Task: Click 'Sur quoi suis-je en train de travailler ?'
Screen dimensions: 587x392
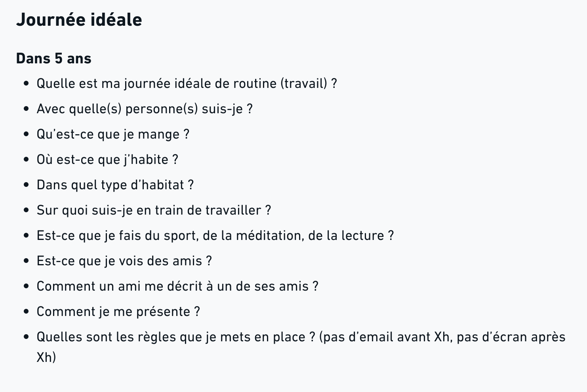Action: click(x=154, y=210)
